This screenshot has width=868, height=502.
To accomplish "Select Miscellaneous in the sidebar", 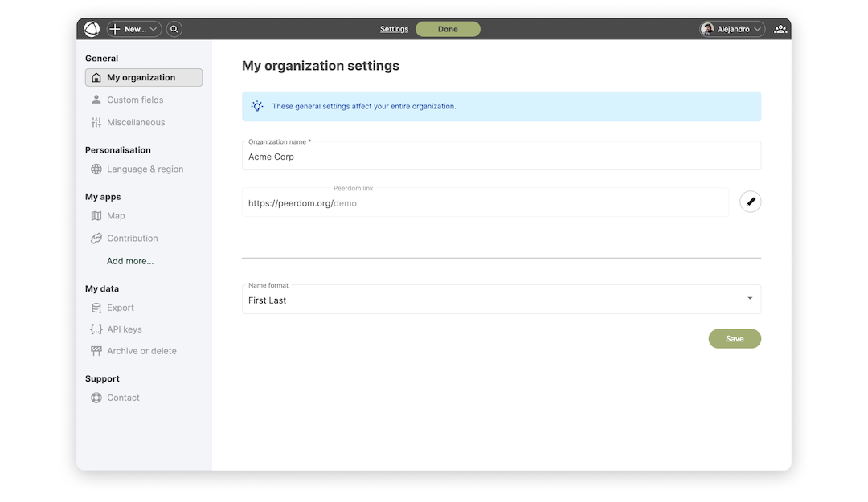I will [x=136, y=123].
